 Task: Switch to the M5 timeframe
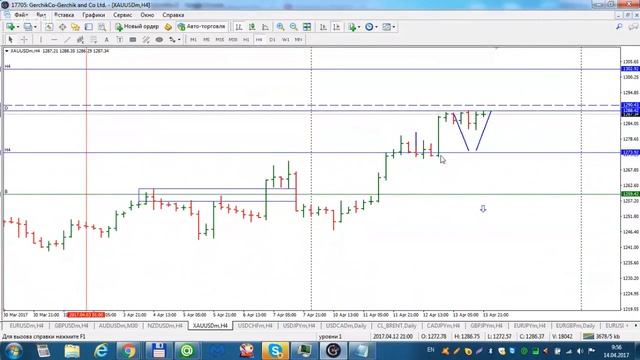[x=206, y=40]
